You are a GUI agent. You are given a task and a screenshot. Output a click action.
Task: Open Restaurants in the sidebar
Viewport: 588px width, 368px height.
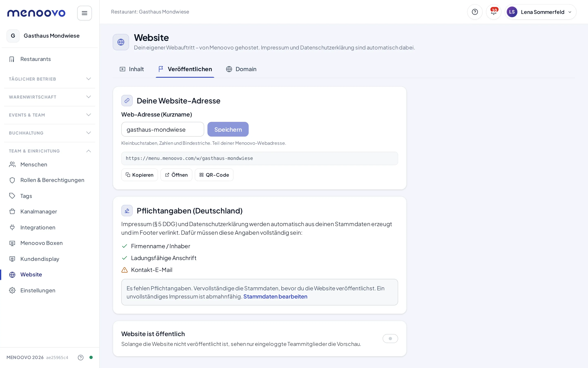pos(50,59)
